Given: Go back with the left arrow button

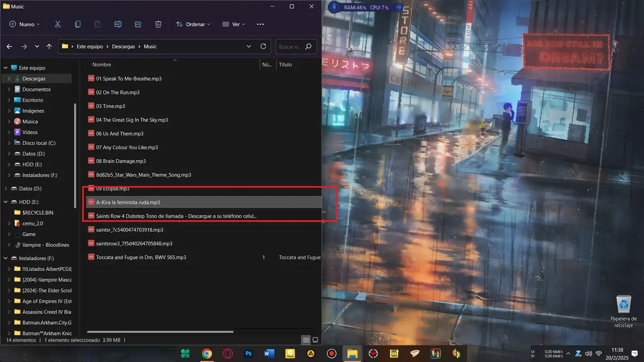Looking at the screenshot, I should click(x=9, y=46).
